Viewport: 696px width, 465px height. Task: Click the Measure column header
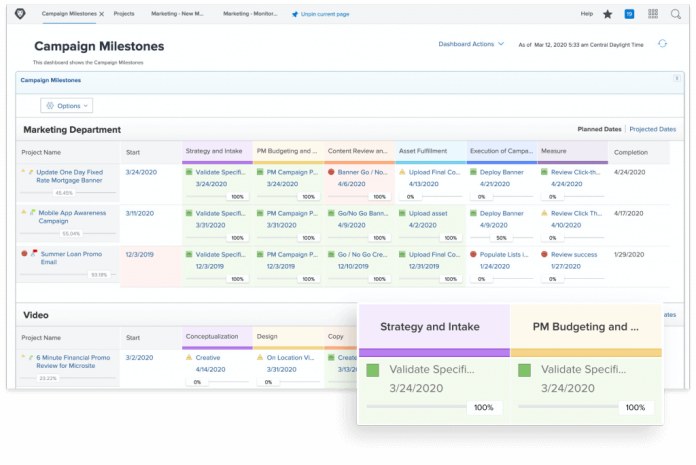[x=573, y=152]
